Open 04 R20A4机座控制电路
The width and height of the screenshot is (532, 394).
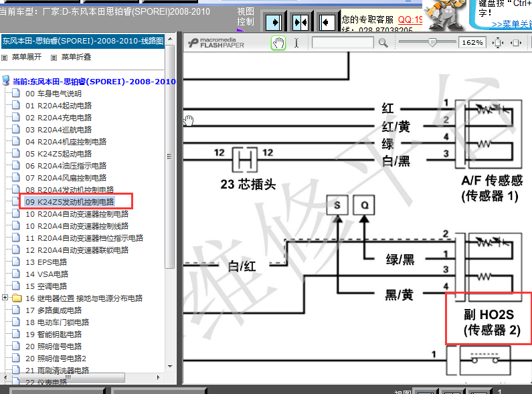(x=66, y=142)
